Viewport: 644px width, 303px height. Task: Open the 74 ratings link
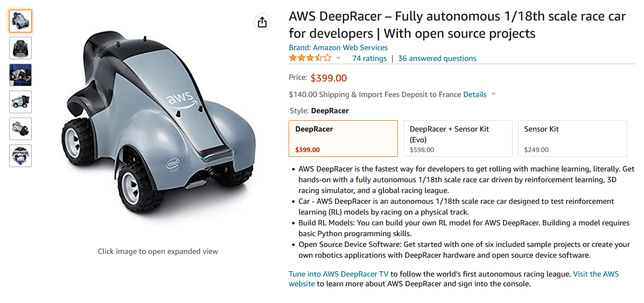[x=369, y=58]
